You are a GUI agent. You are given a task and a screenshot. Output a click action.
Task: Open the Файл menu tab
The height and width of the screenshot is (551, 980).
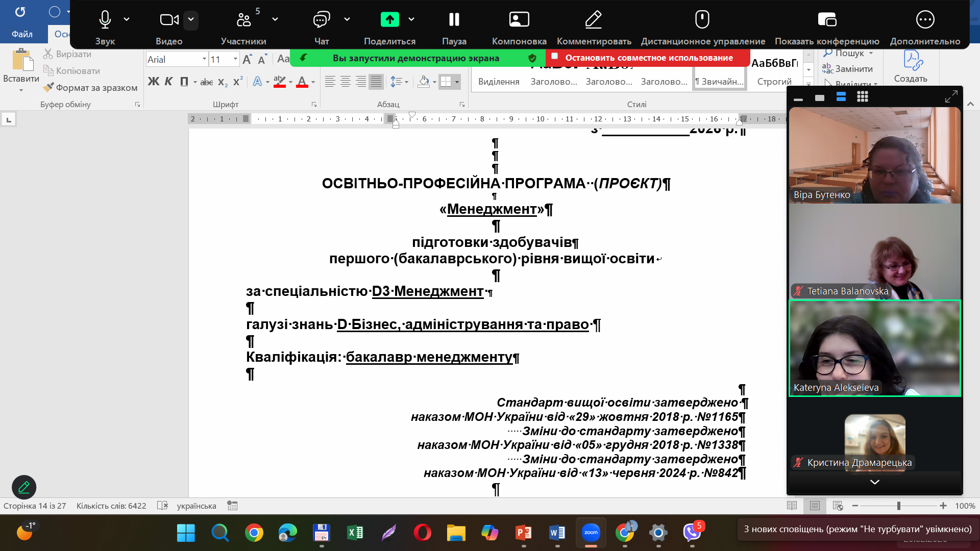click(x=22, y=34)
